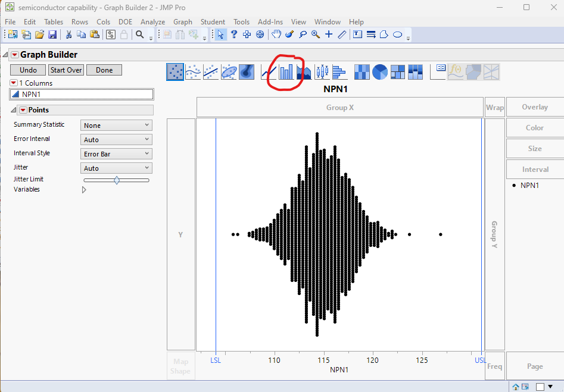
Task: Click the Start Over button
Action: (66, 70)
